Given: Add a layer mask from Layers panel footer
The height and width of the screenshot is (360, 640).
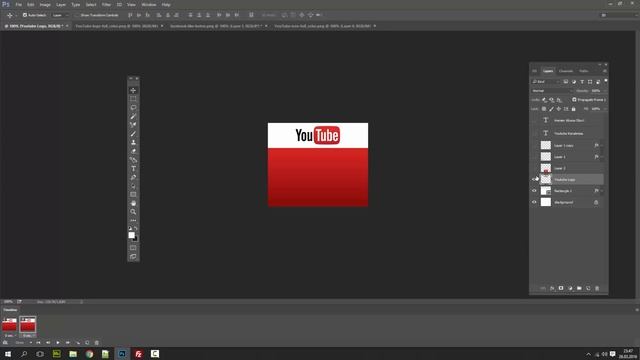Looking at the screenshot, I should 561,288.
